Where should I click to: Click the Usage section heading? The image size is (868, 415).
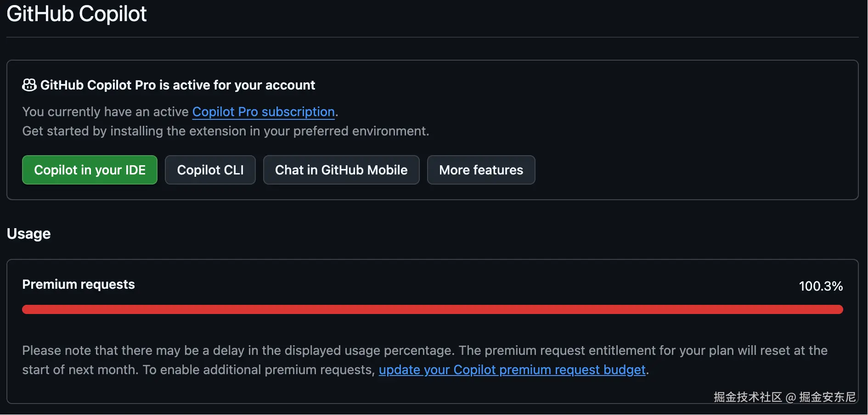[28, 234]
